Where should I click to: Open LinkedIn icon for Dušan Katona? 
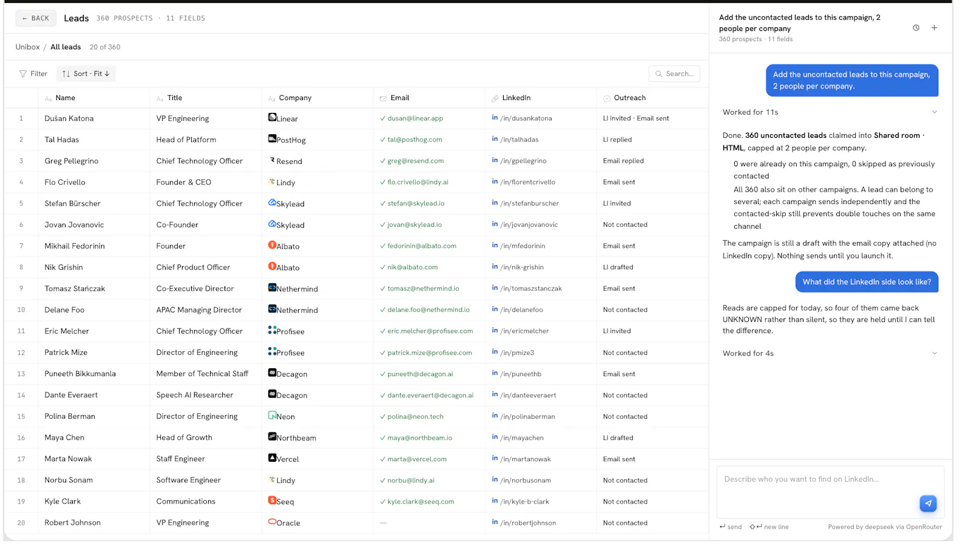[495, 118]
